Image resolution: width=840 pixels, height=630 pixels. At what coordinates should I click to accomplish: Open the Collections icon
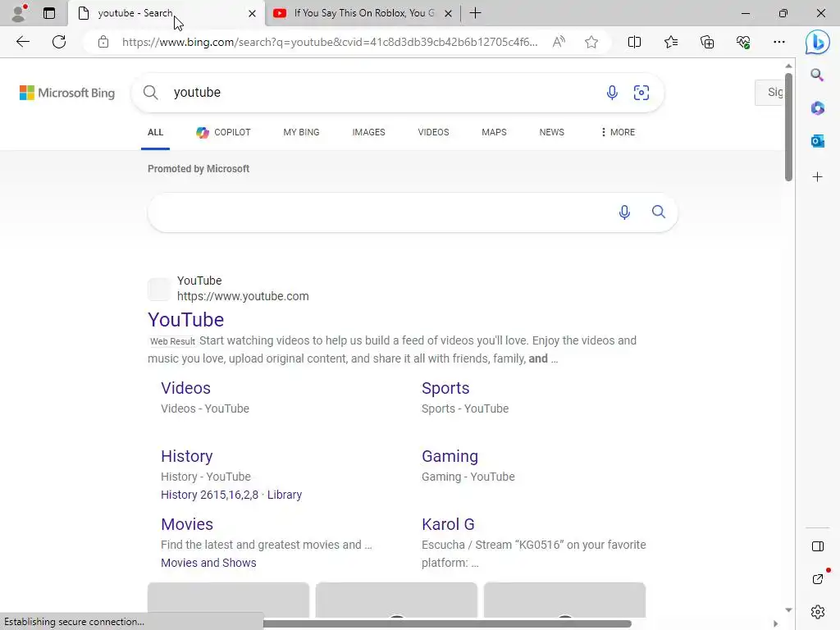[707, 42]
